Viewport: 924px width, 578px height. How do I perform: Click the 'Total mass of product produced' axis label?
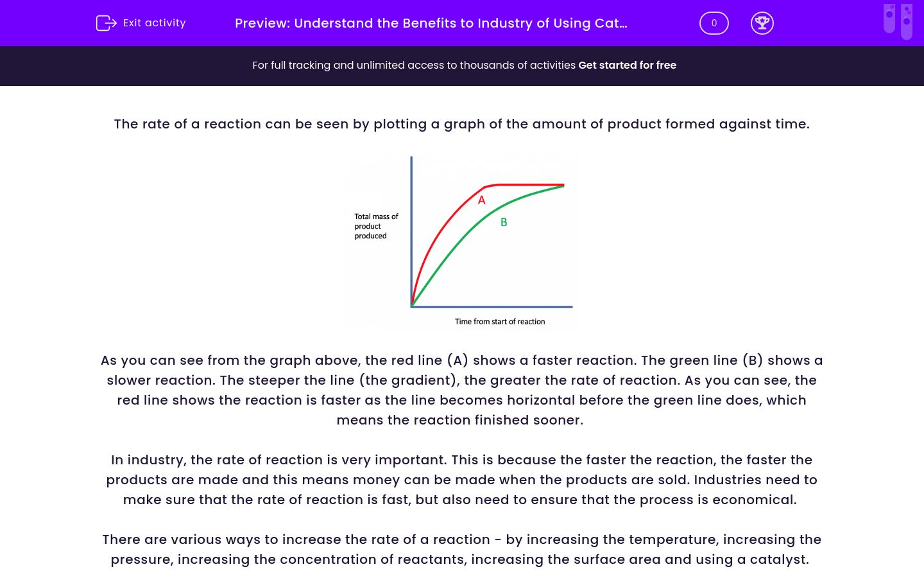click(x=376, y=226)
